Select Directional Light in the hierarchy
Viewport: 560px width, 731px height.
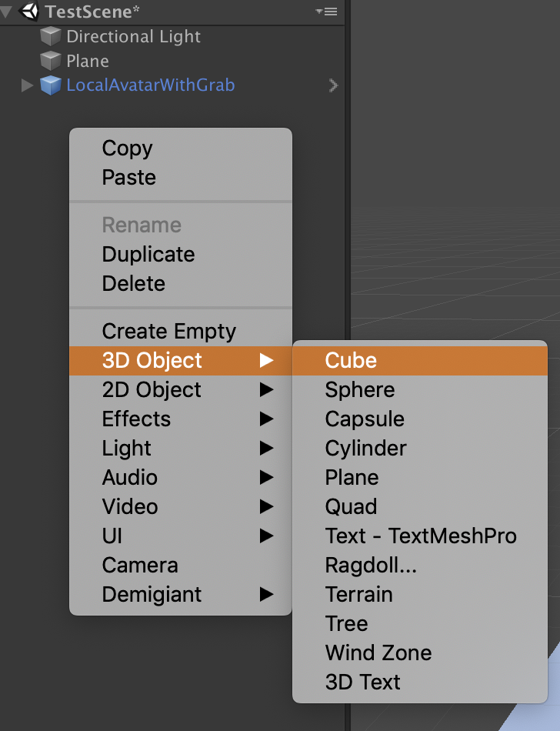133,36
